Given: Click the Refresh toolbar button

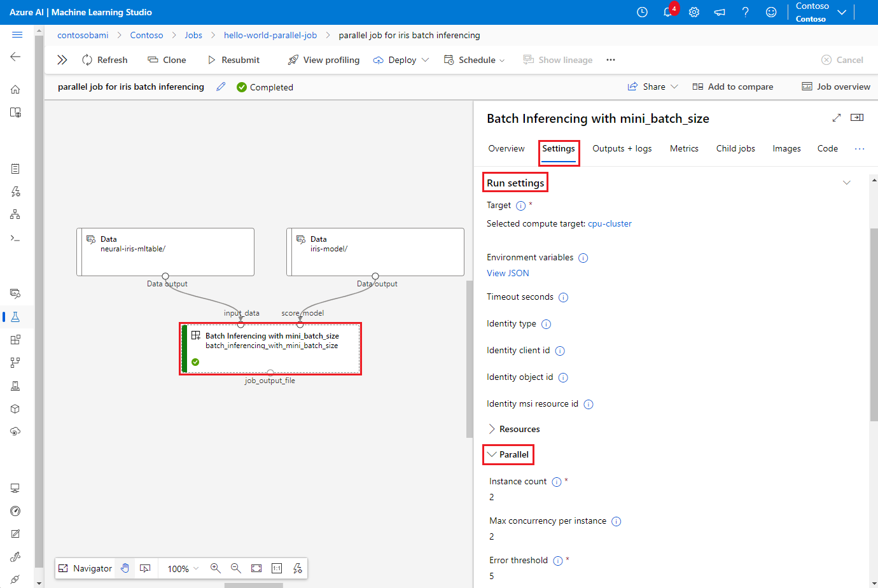Looking at the screenshot, I should tap(105, 60).
